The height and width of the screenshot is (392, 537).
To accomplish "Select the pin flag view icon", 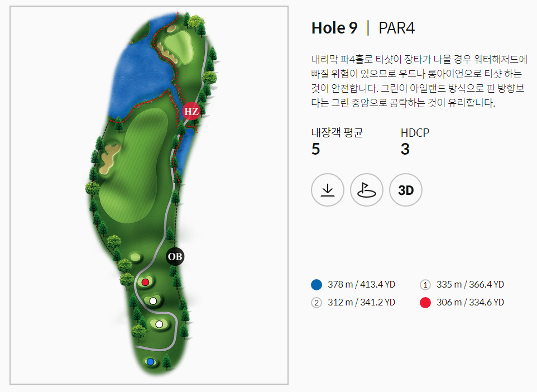I will 367,190.
